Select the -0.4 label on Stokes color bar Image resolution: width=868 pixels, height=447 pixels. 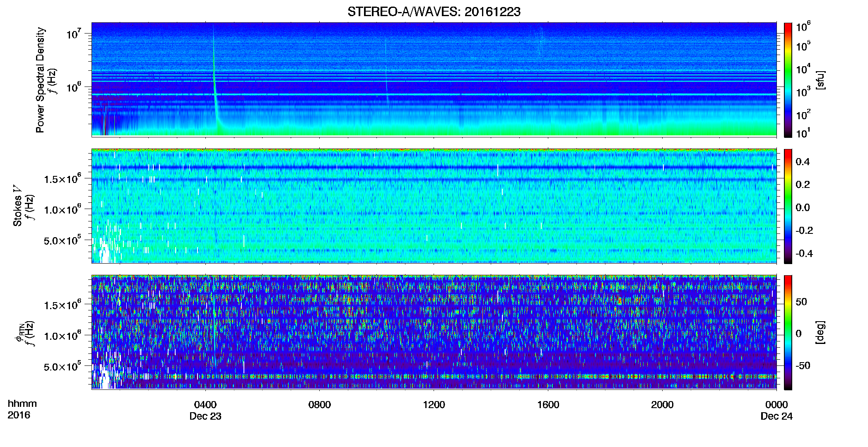[x=804, y=253]
